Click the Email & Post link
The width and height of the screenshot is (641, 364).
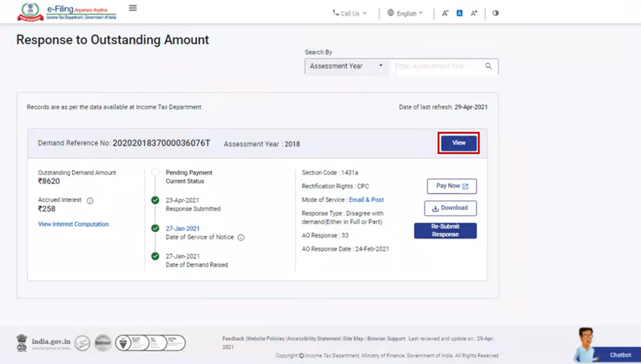(x=366, y=200)
